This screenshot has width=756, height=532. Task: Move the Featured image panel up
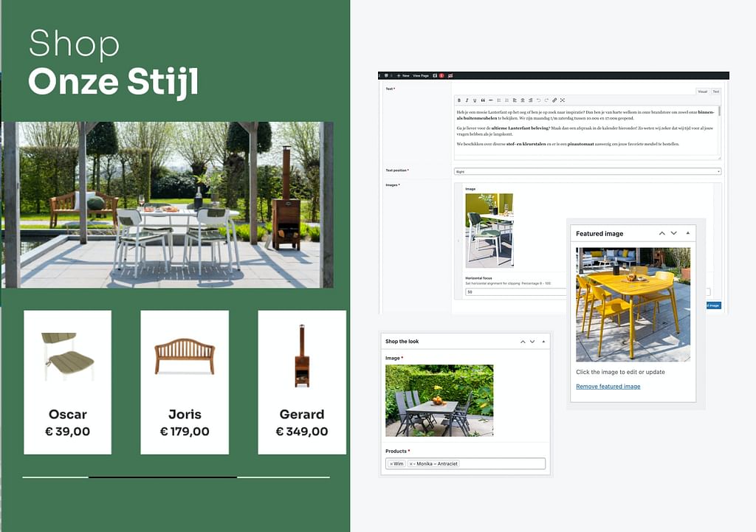coord(661,233)
